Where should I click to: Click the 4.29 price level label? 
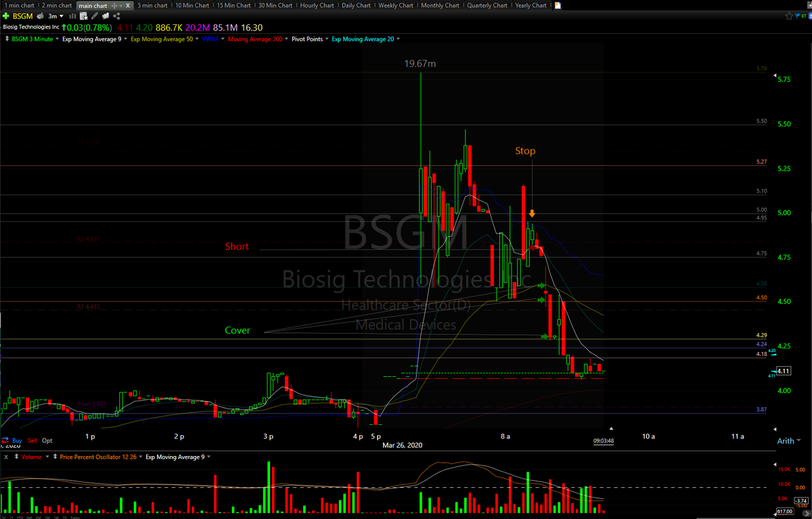pyautogui.click(x=761, y=336)
